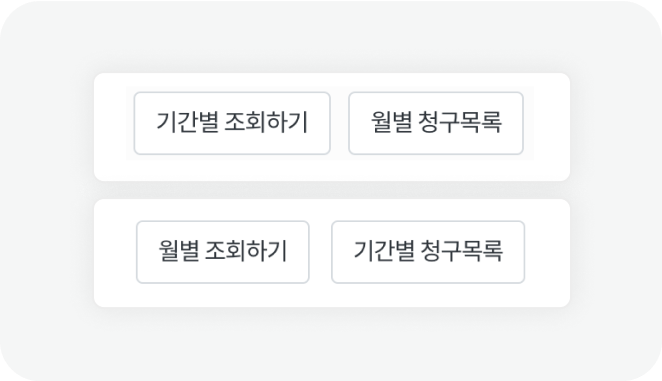Select the lower-left 월별 조회하기 option
Image resolution: width=662 pixels, height=381 pixels.
tap(222, 252)
